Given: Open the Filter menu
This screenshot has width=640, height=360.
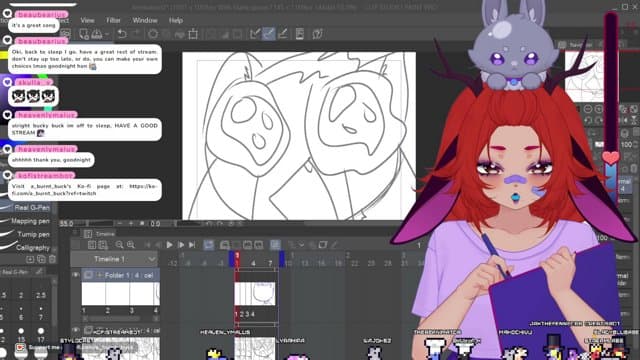Looking at the screenshot, I should coord(113,20).
